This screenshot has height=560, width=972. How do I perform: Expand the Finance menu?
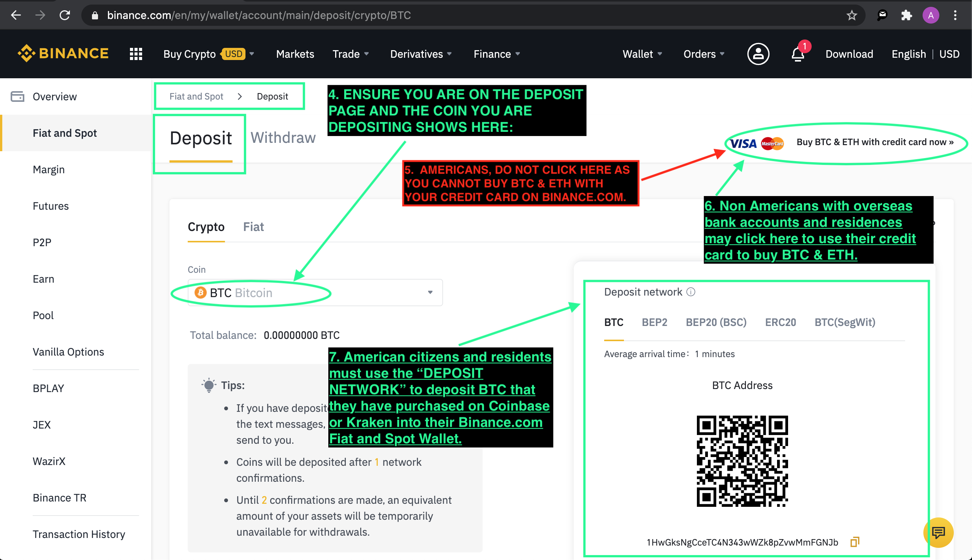point(497,54)
